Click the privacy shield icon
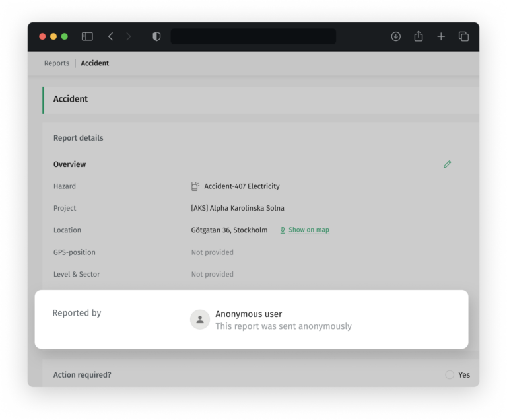 coord(156,37)
